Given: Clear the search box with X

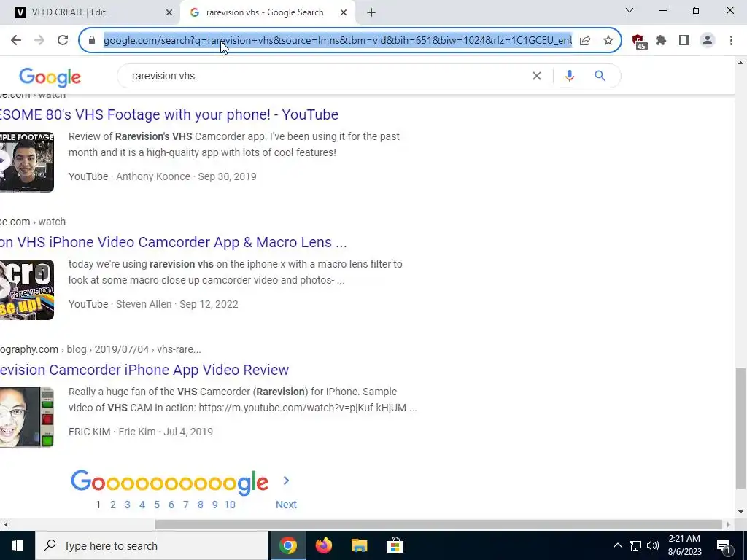Looking at the screenshot, I should 536,76.
